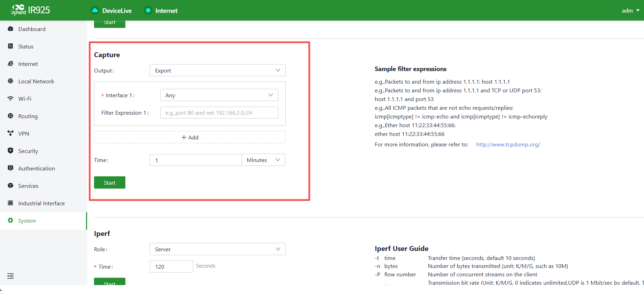Click the Iperf User Guide heading
644x291 pixels.
pos(402,248)
